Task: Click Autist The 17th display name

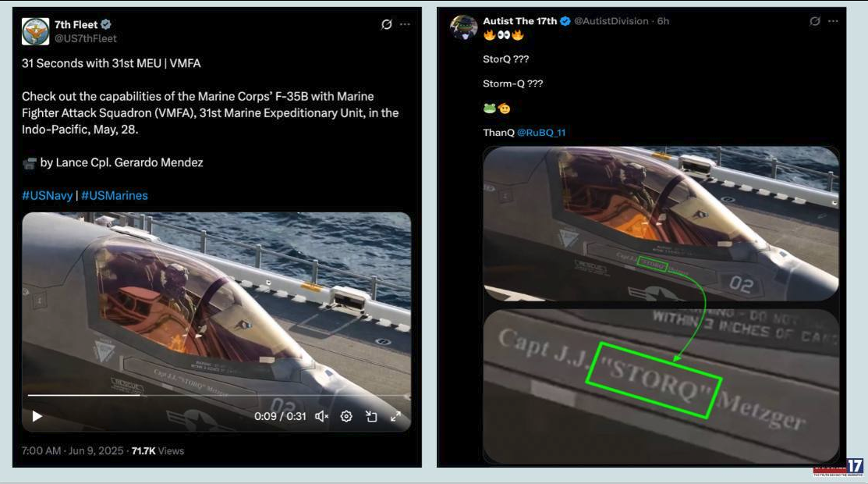Action: point(520,21)
